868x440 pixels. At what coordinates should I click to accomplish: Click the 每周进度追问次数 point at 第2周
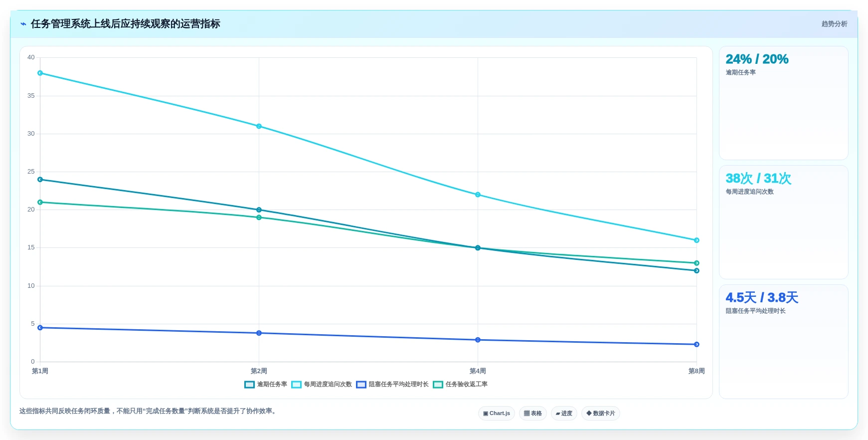coord(259,126)
